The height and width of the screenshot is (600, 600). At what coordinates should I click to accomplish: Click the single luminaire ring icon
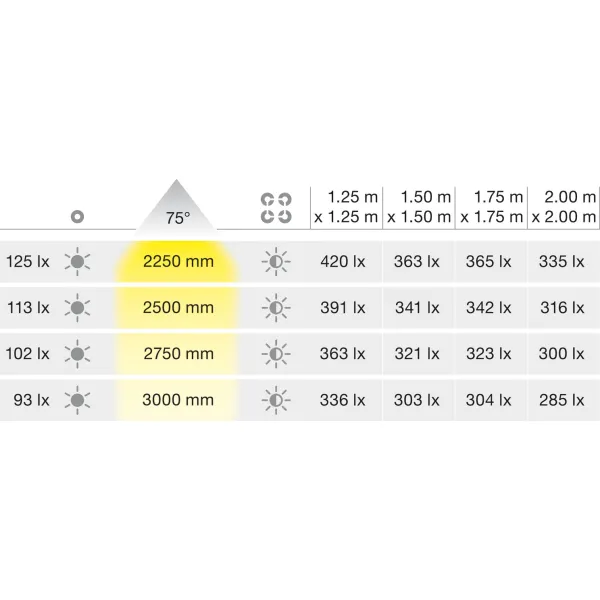[77, 217]
